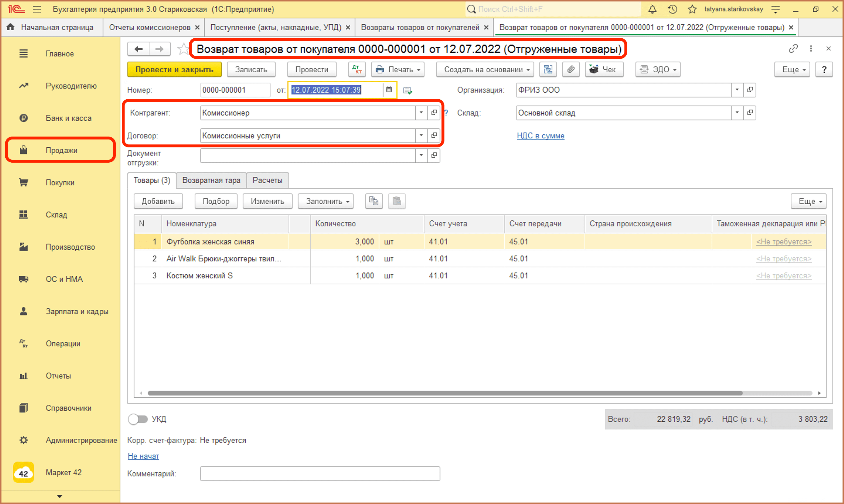Open Контрагент Комиссионер card icon

coord(434,113)
